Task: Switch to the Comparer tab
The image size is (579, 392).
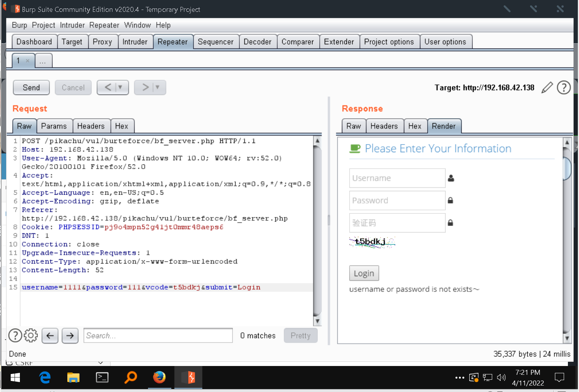Action: point(298,42)
